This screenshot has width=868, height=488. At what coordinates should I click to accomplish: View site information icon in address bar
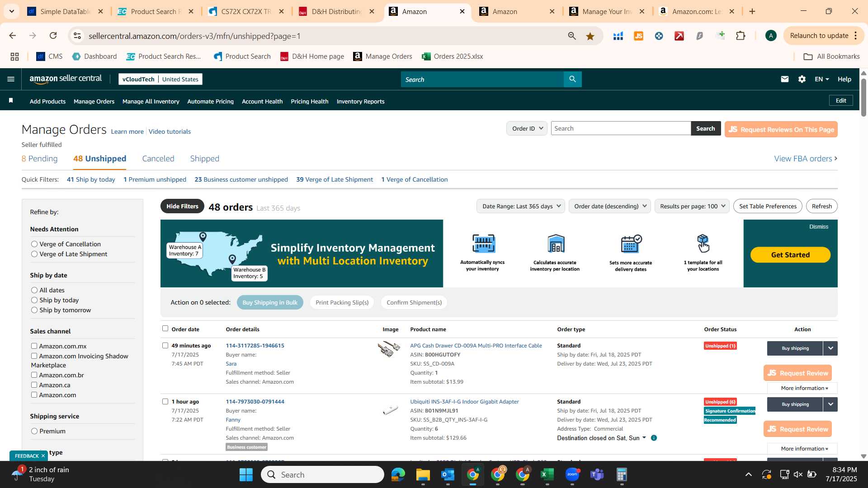pyautogui.click(x=78, y=36)
